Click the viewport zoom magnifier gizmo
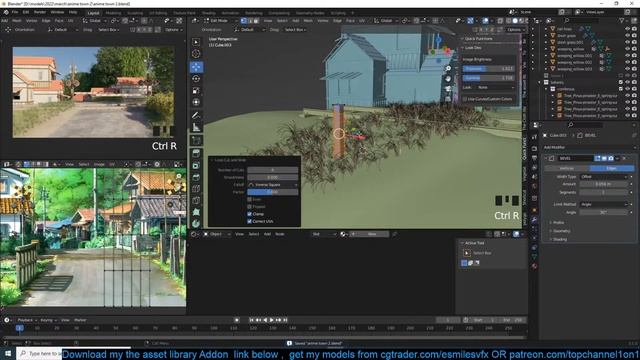 tap(448, 69)
